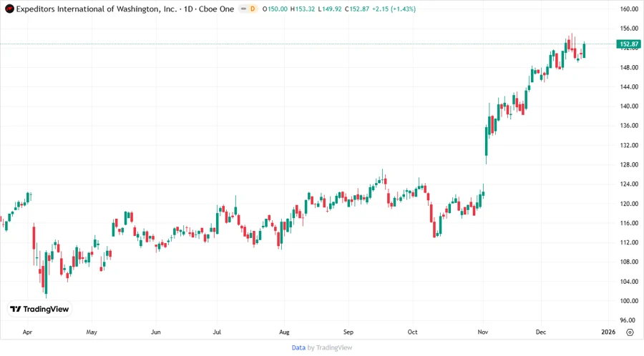Click the Jun label on time axis

click(156, 332)
